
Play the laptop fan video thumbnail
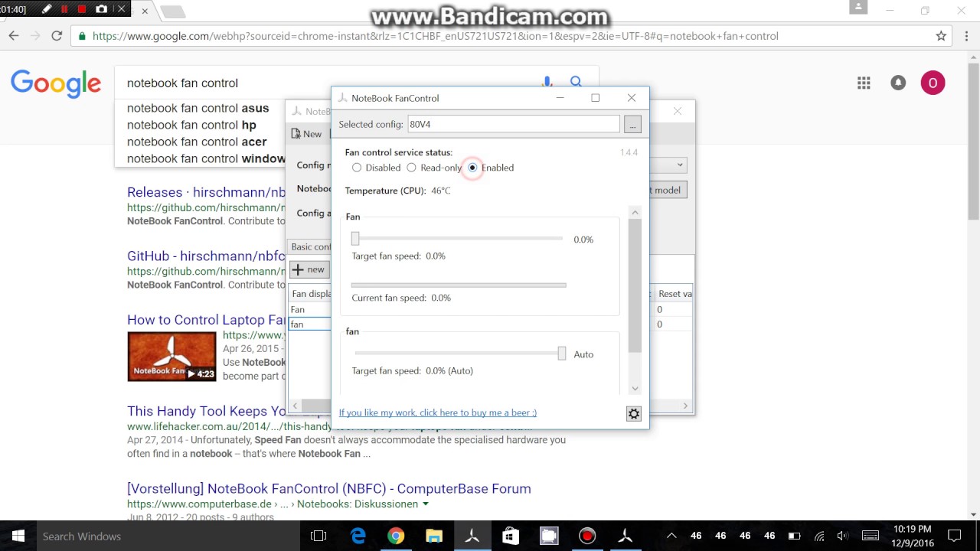(171, 357)
